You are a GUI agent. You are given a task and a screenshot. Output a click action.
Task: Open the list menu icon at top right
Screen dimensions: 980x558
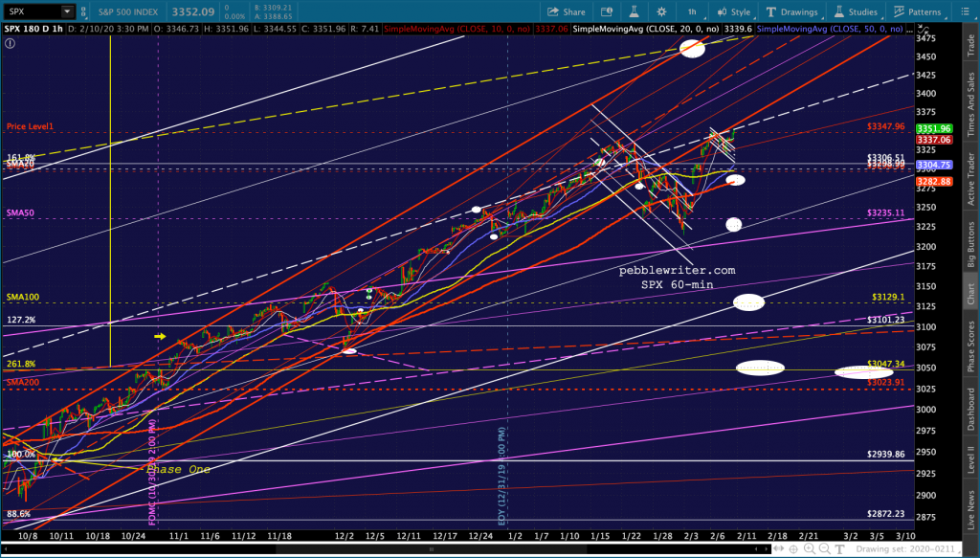[966, 11]
